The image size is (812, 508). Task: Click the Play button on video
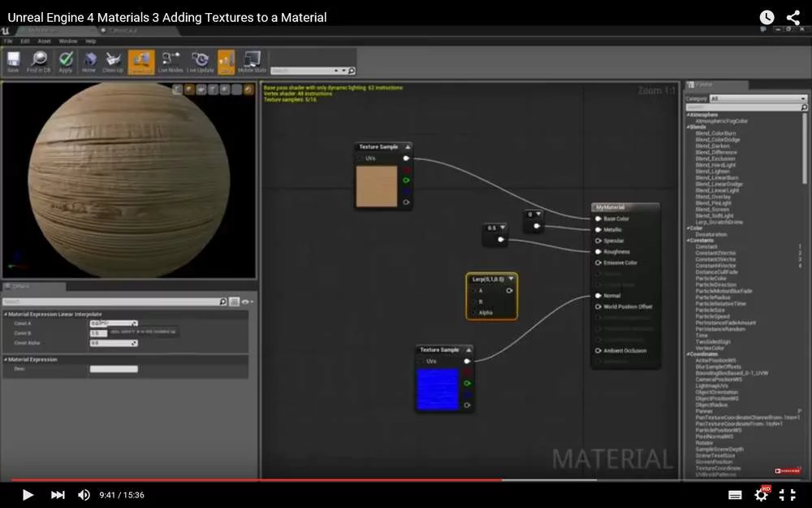tap(28, 494)
